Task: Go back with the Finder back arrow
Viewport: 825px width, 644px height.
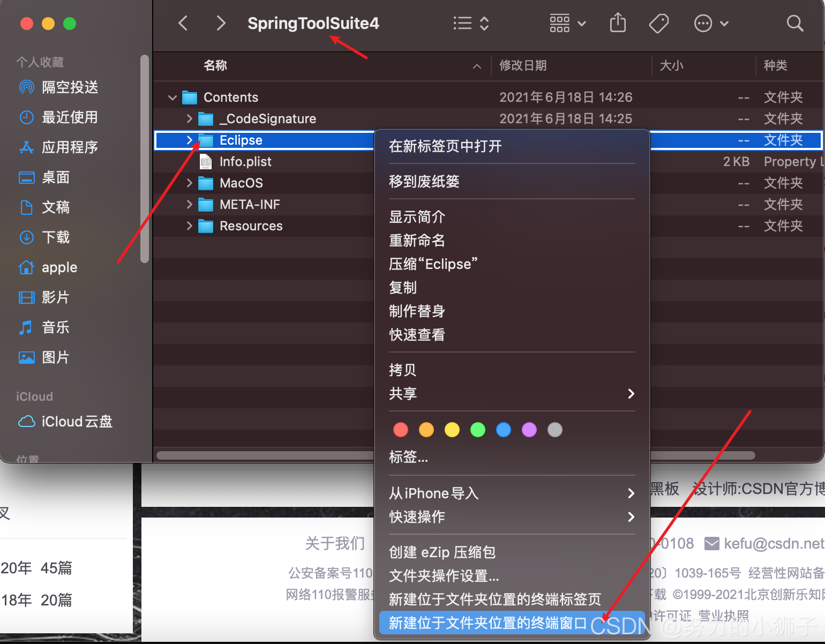Action: click(183, 23)
